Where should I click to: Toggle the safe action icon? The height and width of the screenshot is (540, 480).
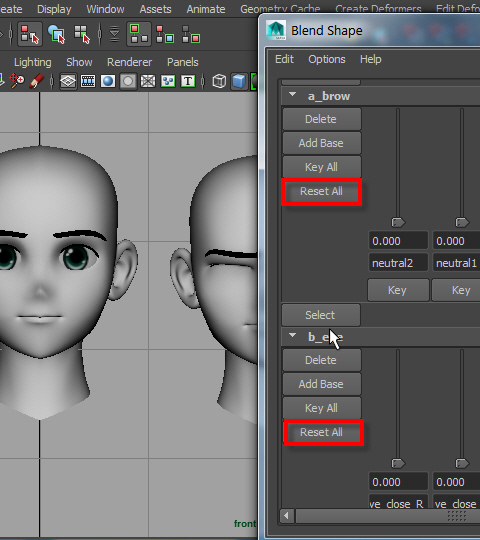pos(168,81)
